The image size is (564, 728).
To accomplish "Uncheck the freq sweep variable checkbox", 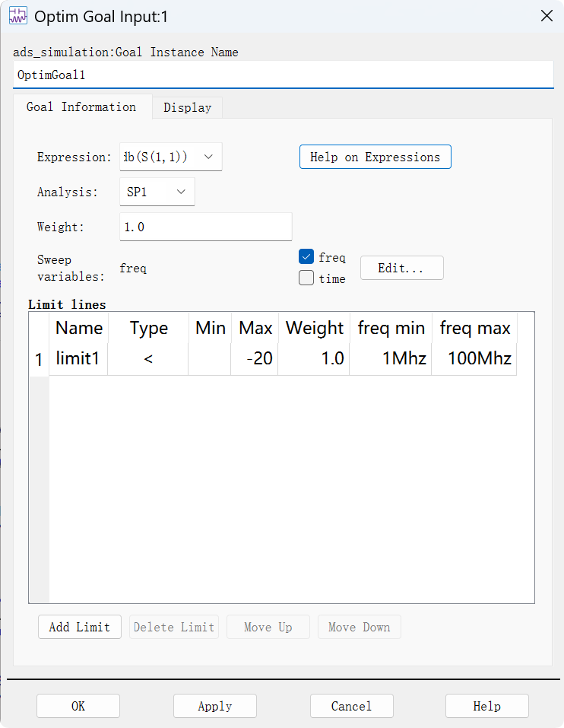I will (x=306, y=256).
